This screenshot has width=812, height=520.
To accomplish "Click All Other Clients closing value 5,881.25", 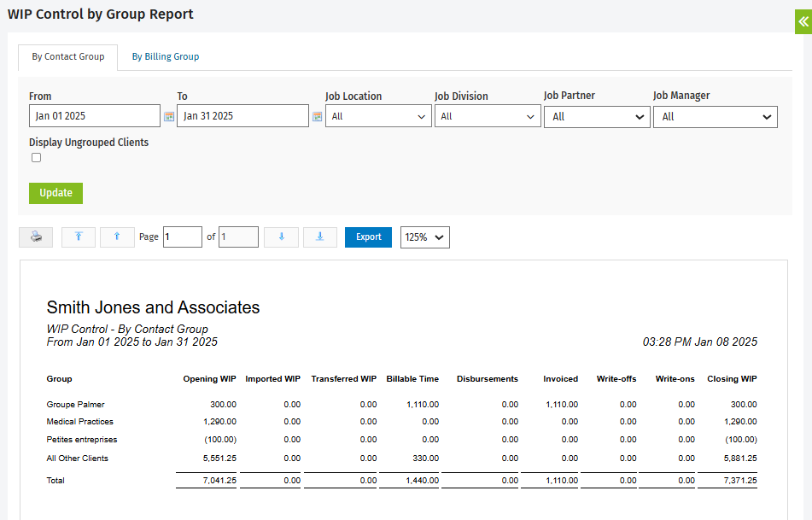I will tap(740, 459).
